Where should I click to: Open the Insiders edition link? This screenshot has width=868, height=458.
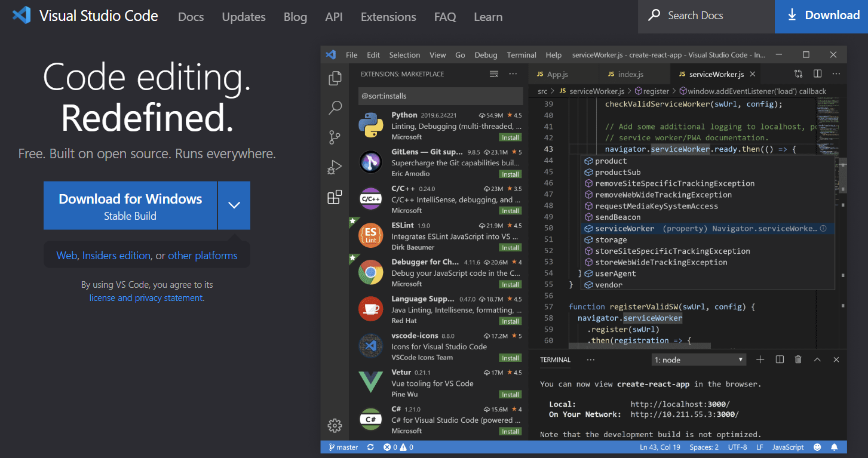[116, 255]
